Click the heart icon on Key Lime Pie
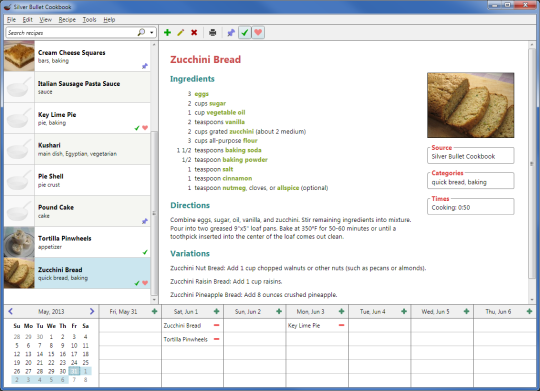This screenshot has height=391, width=540. [x=145, y=128]
